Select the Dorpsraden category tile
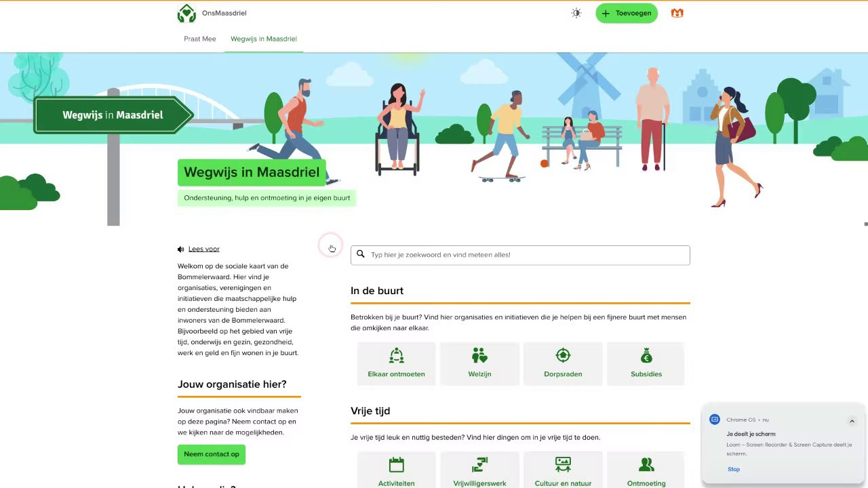The height and width of the screenshot is (488, 868). (x=563, y=363)
